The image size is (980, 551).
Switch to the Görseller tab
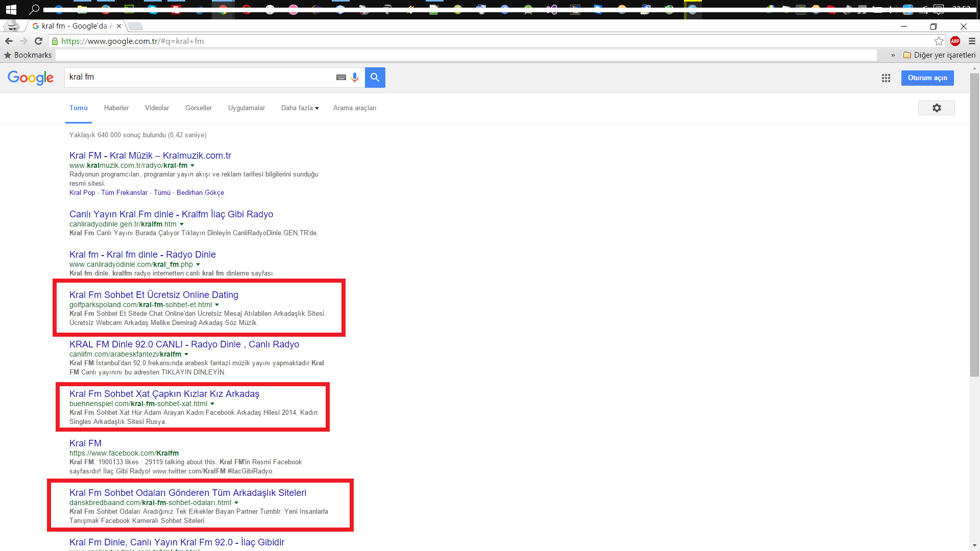coord(199,108)
